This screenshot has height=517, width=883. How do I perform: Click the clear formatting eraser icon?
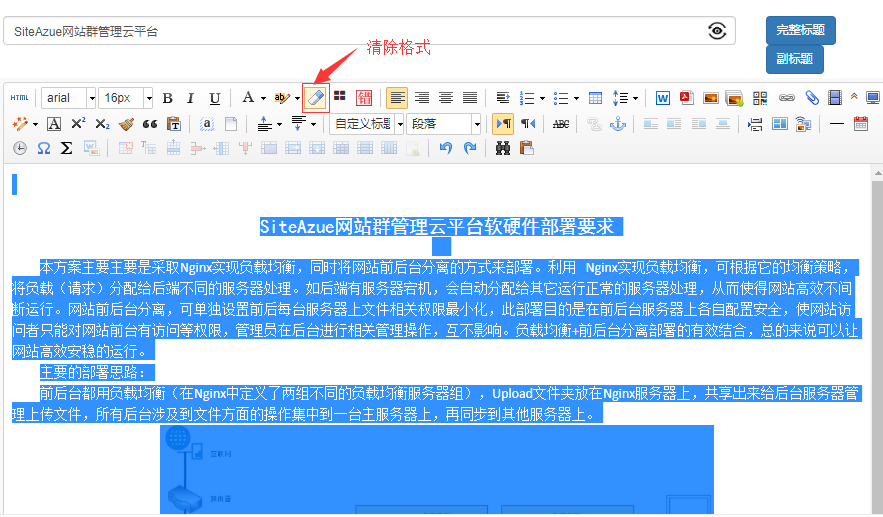[x=315, y=97]
